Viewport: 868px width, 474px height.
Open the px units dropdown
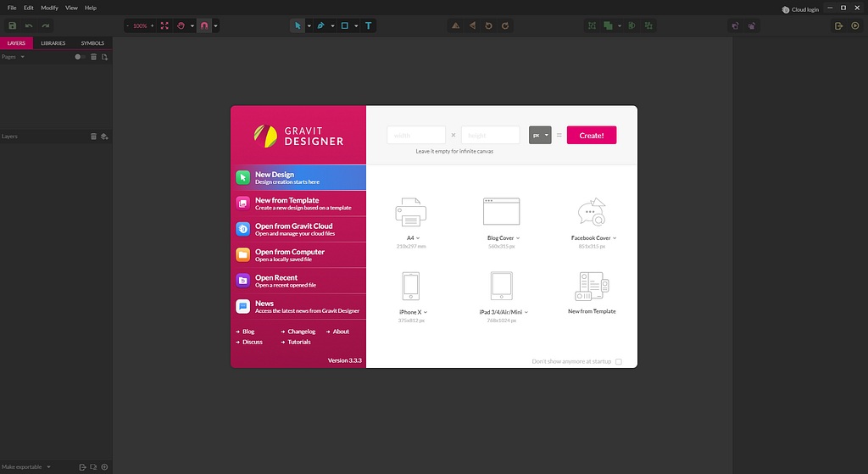coord(540,135)
